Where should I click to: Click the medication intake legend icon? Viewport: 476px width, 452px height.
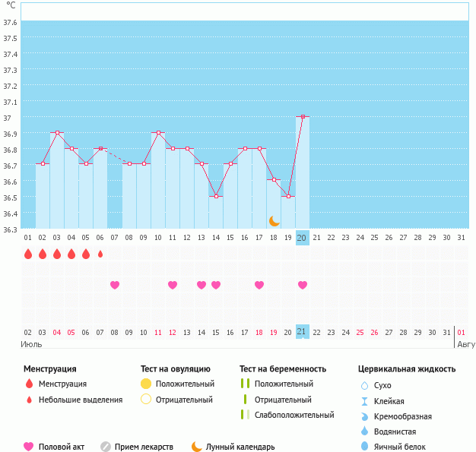(x=106, y=447)
